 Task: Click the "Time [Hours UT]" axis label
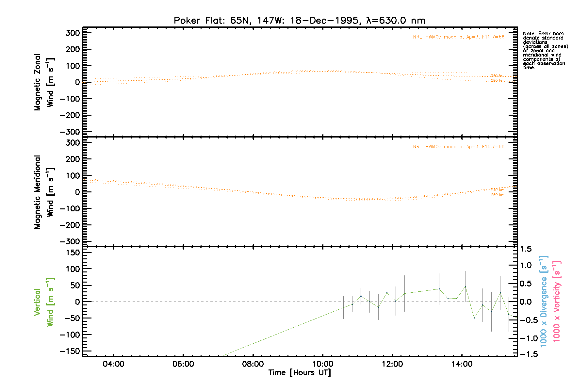click(300, 372)
